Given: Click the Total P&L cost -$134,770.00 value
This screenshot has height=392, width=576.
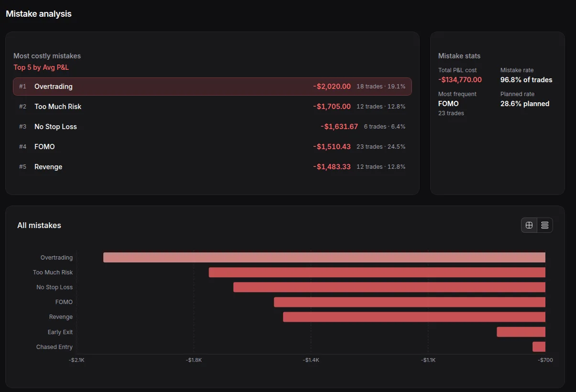Looking at the screenshot, I should tap(460, 80).
